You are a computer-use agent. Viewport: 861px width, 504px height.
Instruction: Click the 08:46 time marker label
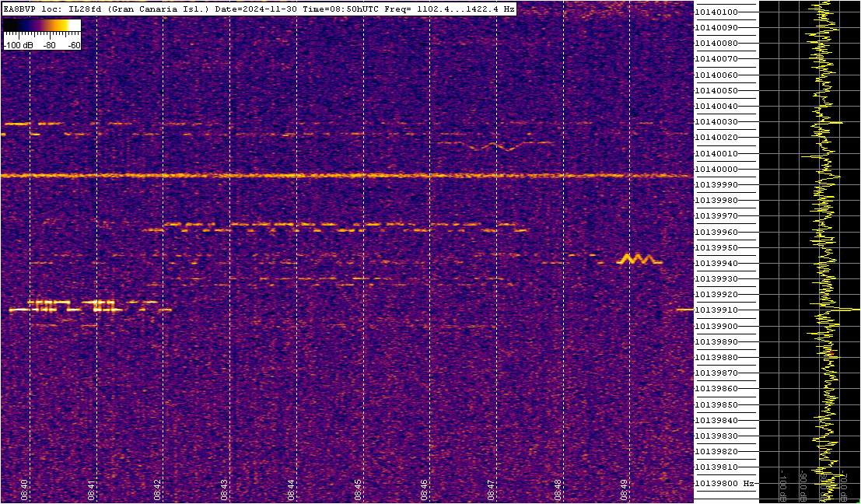point(425,488)
